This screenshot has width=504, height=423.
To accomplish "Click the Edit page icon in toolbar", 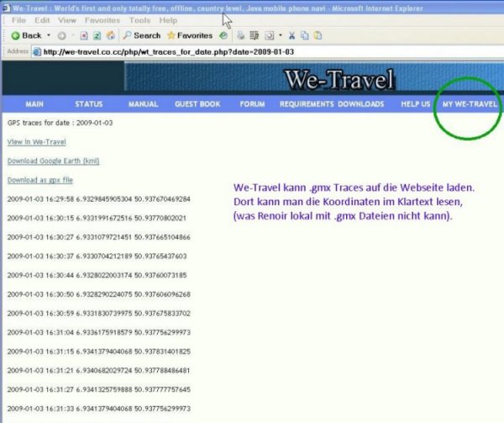I will (254, 35).
